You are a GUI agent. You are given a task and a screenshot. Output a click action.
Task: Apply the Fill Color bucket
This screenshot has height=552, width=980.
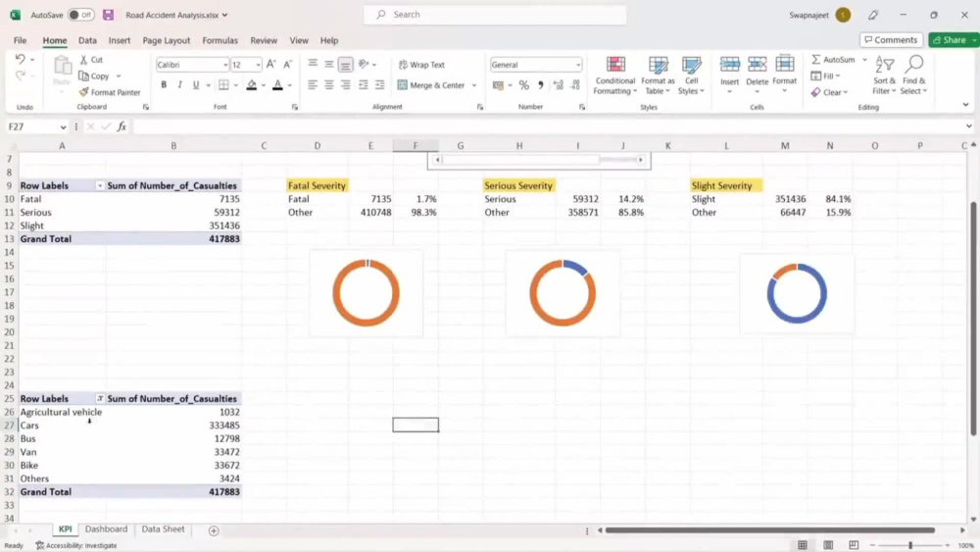(x=251, y=84)
